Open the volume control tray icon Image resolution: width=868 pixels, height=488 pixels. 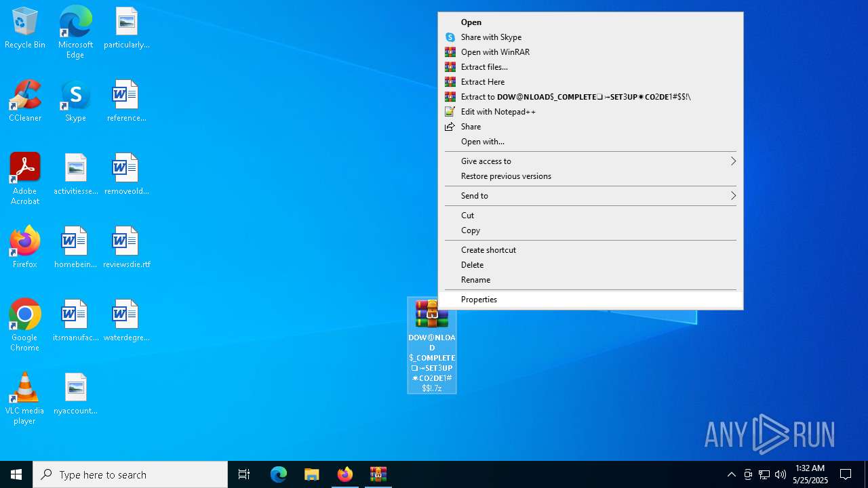(781, 474)
